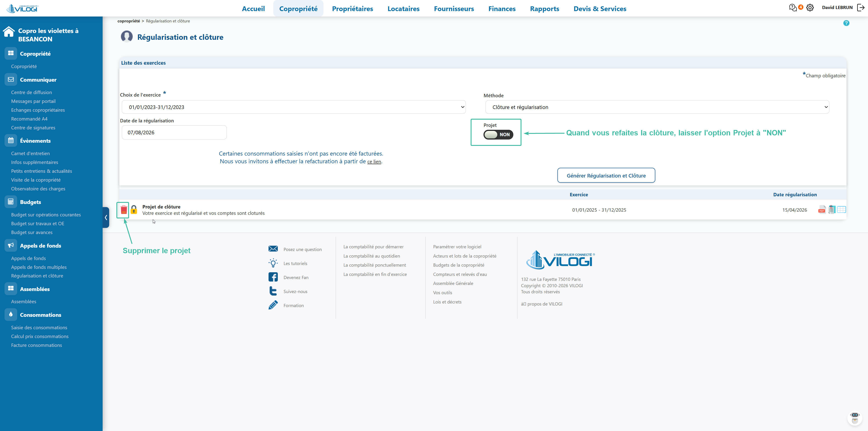Toggle the Projet switch set to NON
Viewport: 868px width, 431px height.
498,135
